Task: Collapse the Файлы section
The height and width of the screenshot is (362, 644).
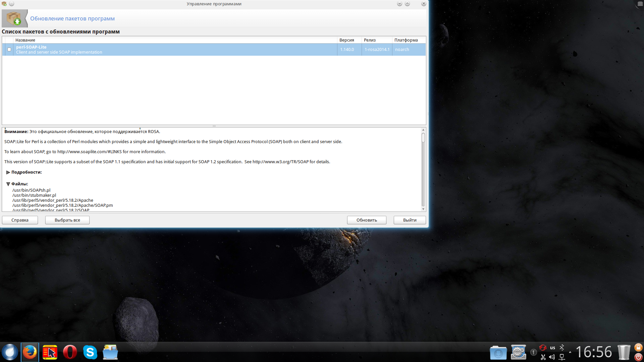Action: click(8, 184)
